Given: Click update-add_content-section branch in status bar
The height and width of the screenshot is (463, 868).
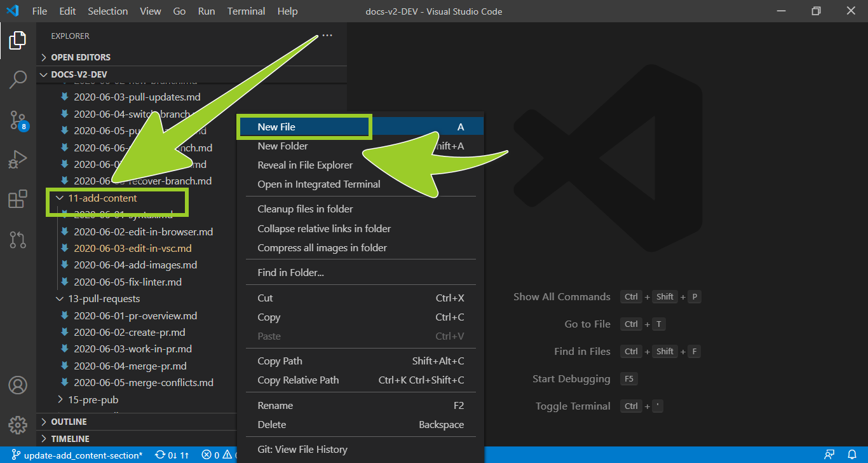Looking at the screenshot, I should coord(77,455).
